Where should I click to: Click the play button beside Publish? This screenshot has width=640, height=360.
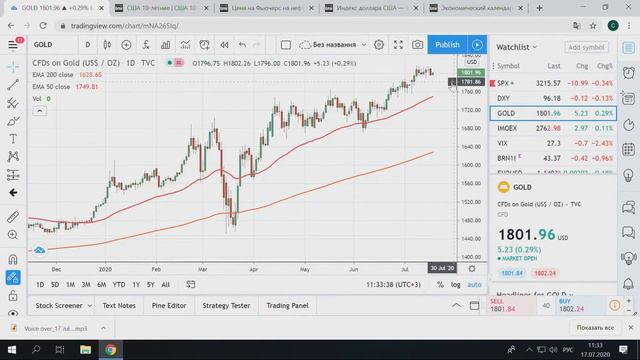click(477, 45)
